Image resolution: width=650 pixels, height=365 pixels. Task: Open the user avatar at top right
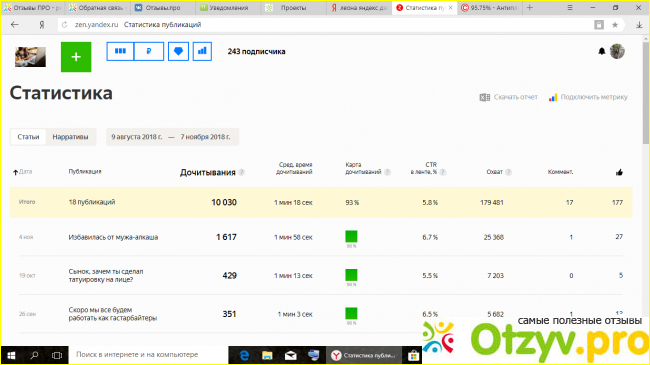(x=617, y=51)
